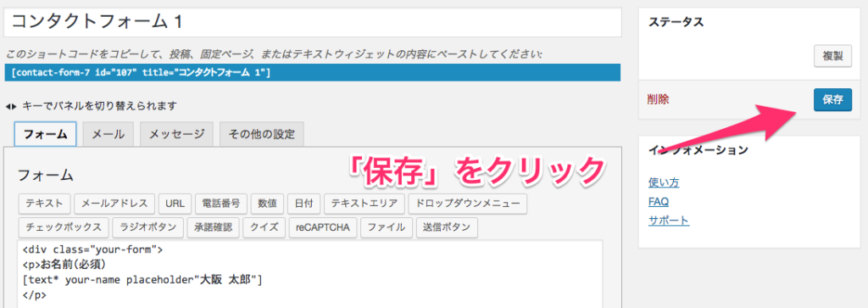This screenshot has width=868, height=308.
Task: Click the red 削除 delete link
Action: 658,100
